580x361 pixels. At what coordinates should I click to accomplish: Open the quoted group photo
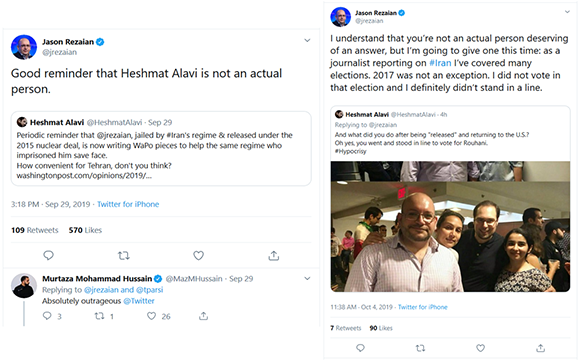[450, 226]
